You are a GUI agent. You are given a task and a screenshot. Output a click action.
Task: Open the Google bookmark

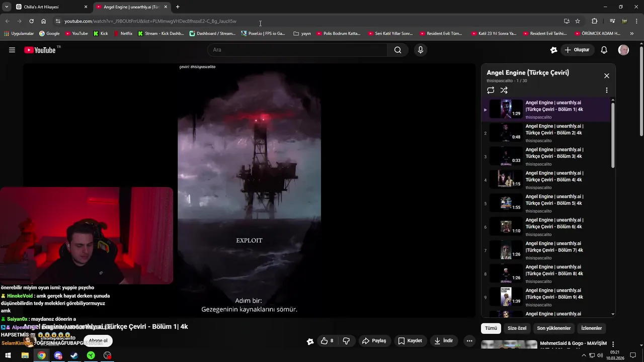tap(49, 34)
